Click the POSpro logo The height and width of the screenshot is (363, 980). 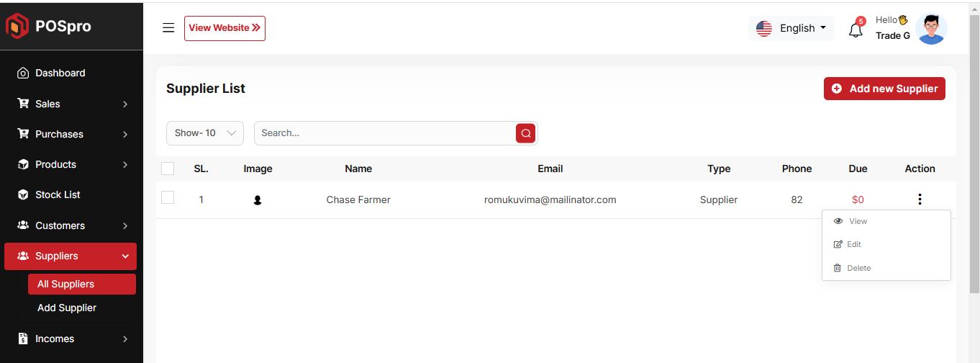49,27
